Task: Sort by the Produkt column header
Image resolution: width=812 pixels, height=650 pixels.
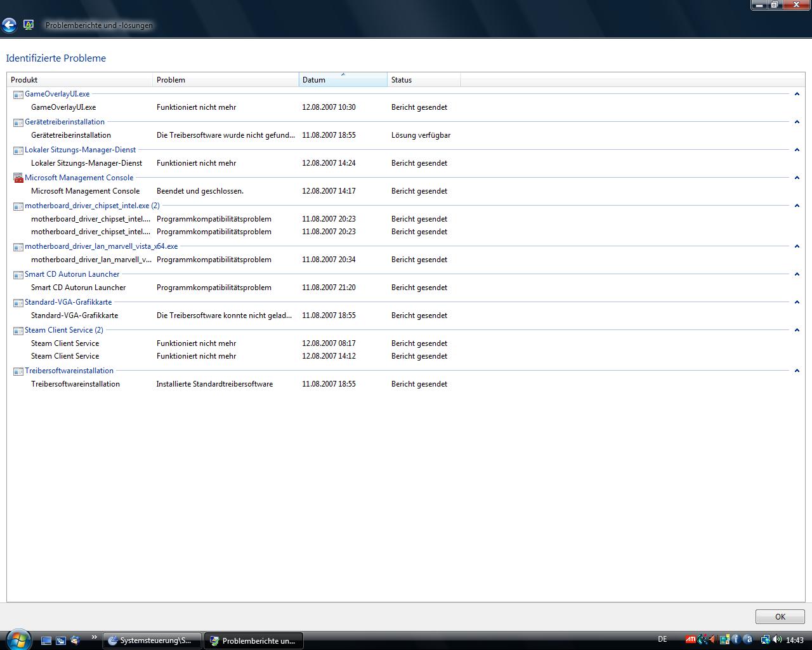Action: pos(80,80)
